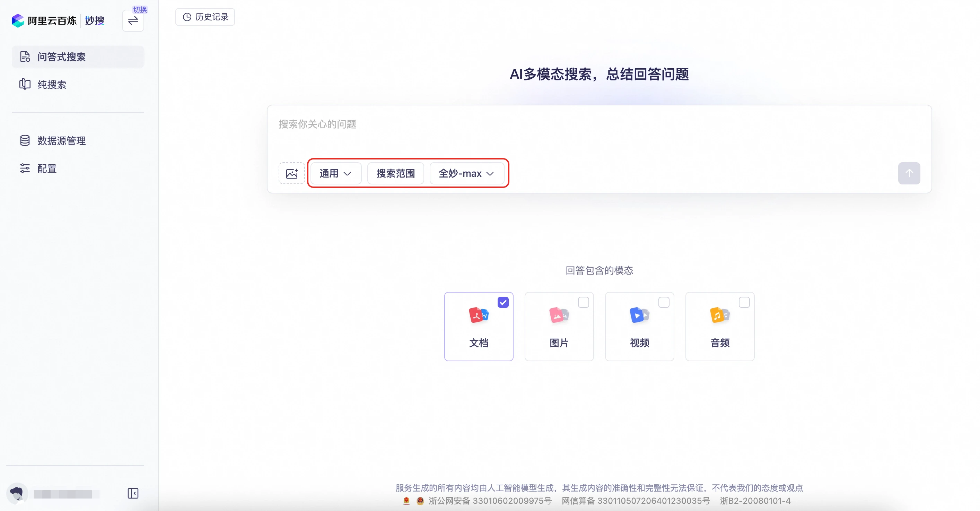Image resolution: width=980 pixels, height=511 pixels.
Task: Click the Aliyun Bailian logo
Action: click(x=18, y=20)
